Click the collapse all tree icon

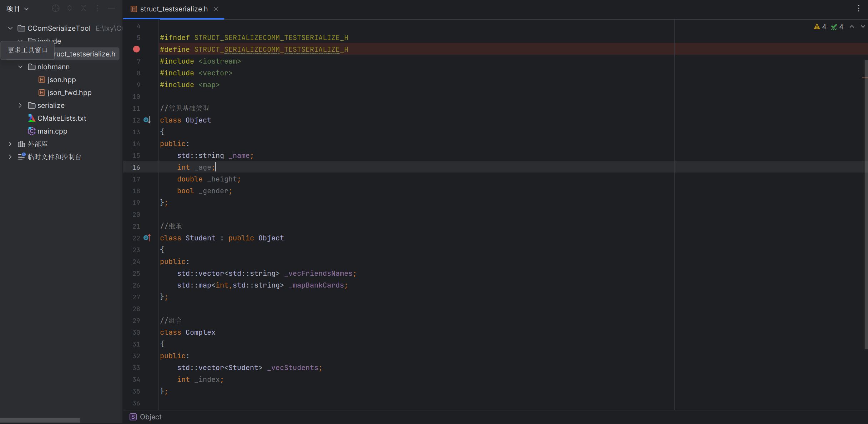(x=84, y=8)
